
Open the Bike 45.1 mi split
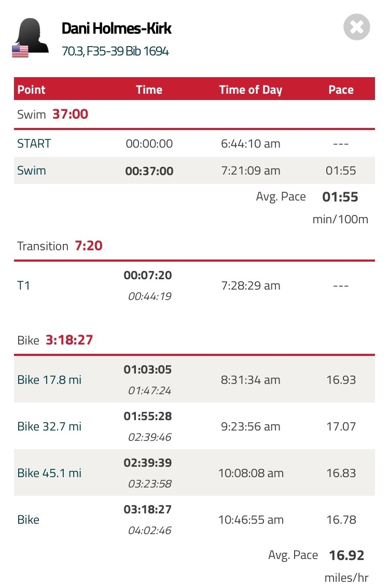point(49,473)
